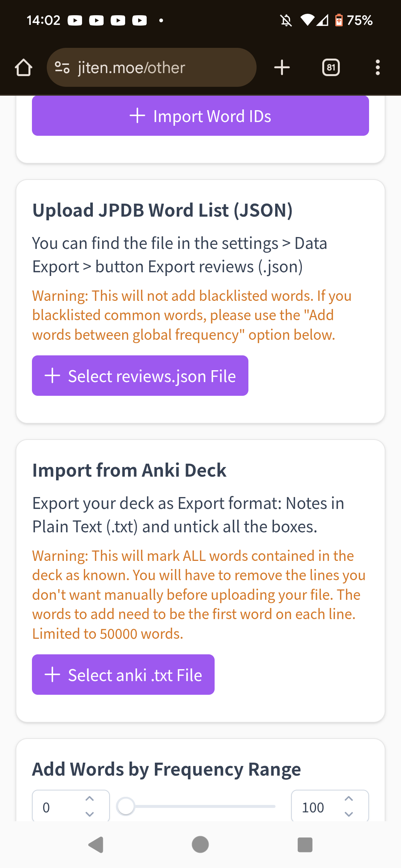Viewport: 401px width, 868px height.
Task: Increase the minimum frequency value
Action: pyautogui.click(x=89, y=799)
